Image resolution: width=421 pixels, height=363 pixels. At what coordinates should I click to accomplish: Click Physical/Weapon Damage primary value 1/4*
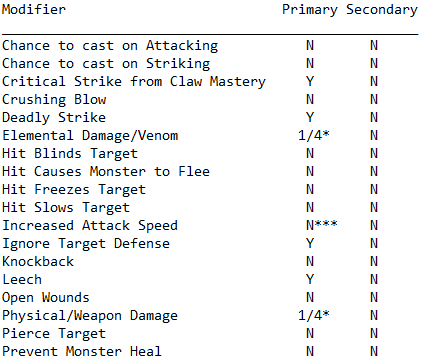tap(314, 315)
